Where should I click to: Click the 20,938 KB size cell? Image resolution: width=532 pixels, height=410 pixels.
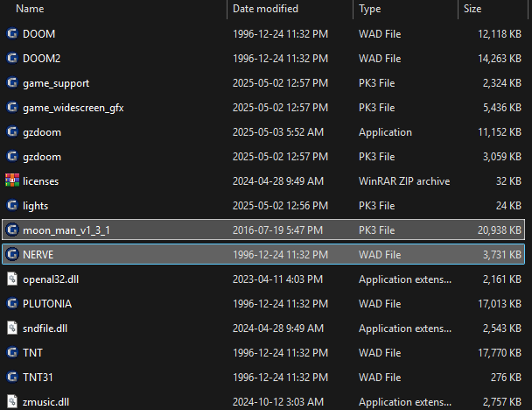[500, 230]
